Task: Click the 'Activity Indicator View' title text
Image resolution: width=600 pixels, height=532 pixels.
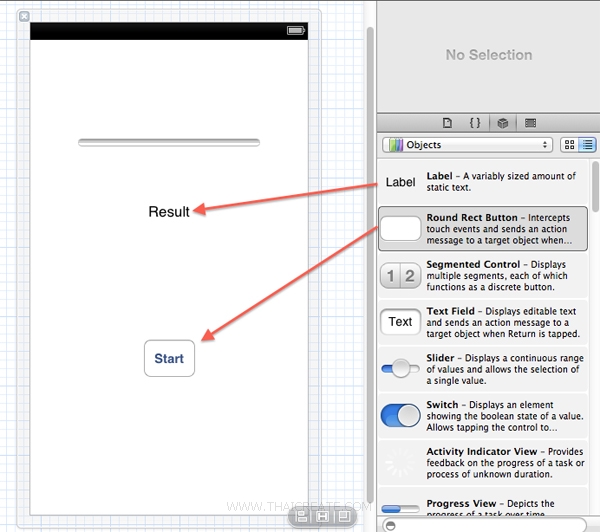Action: (482, 452)
